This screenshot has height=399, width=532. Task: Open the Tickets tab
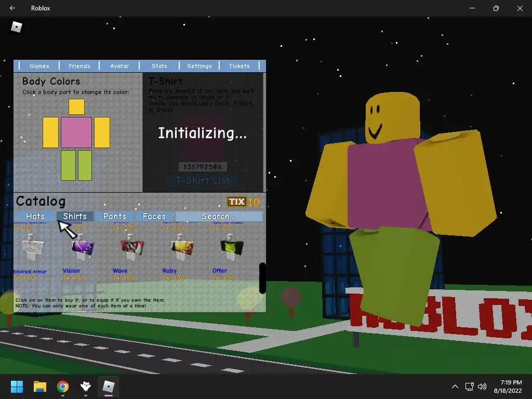point(239,66)
